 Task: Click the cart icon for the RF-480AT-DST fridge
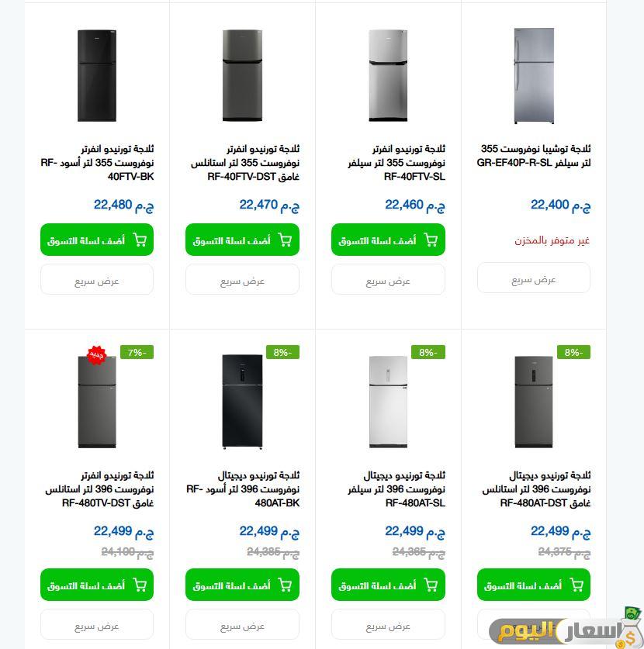tap(576, 585)
